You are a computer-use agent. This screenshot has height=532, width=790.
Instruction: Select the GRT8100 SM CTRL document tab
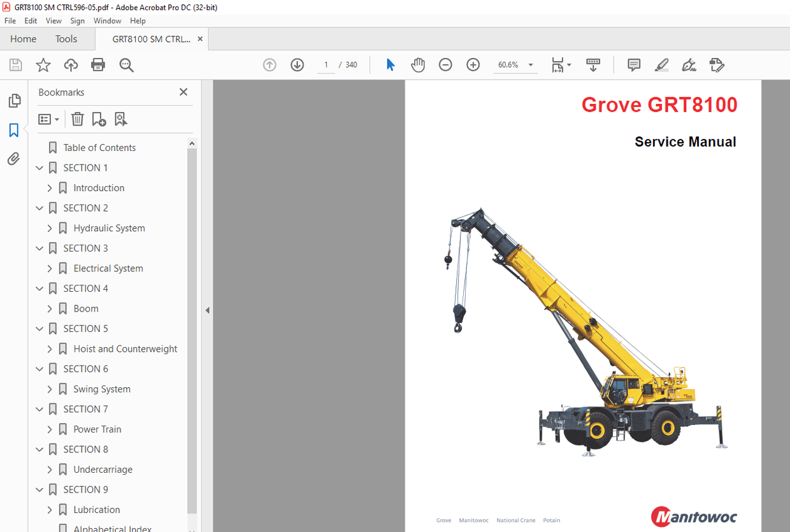coord(151,39)
